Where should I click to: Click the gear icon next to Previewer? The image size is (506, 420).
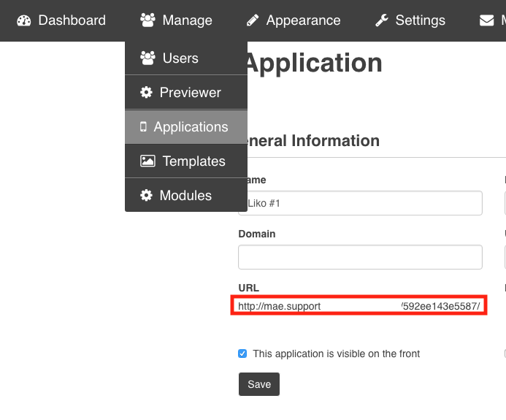pos(146,93)
